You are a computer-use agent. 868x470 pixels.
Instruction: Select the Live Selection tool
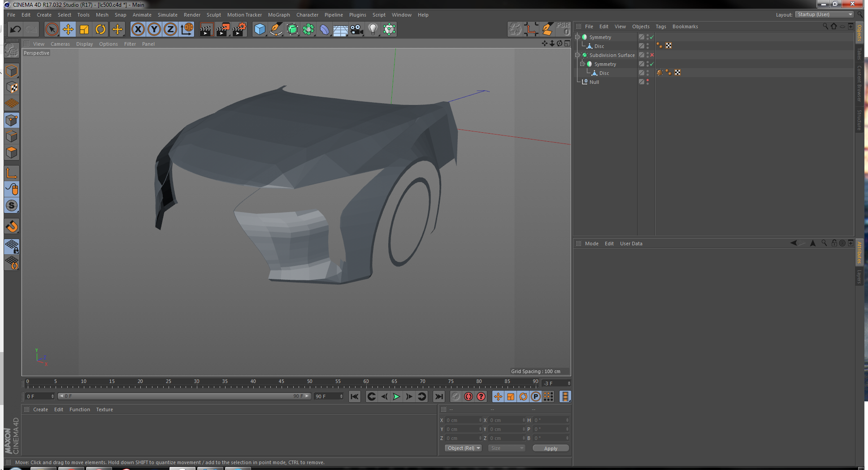pyautogui.click(x=52, y=30)
